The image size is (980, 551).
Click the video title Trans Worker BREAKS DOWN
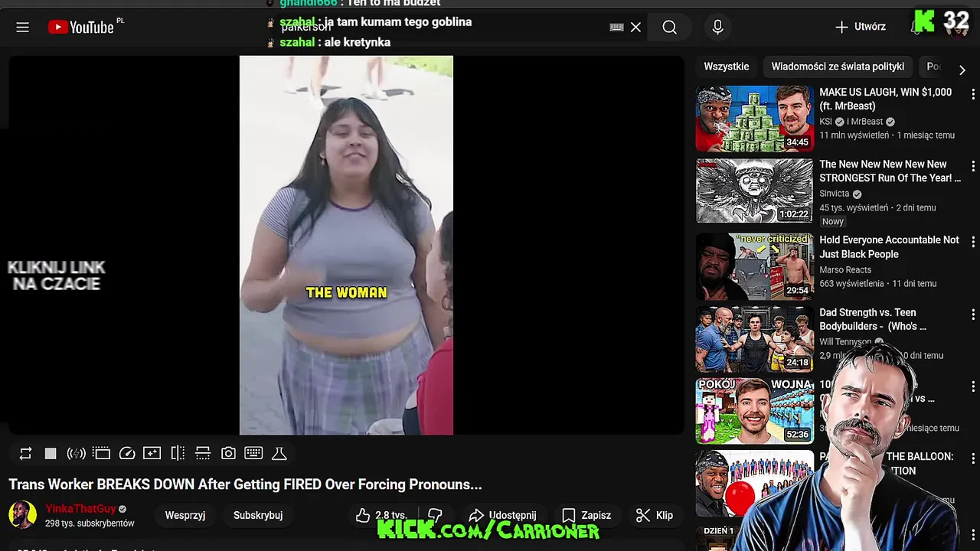click(245, 484)
